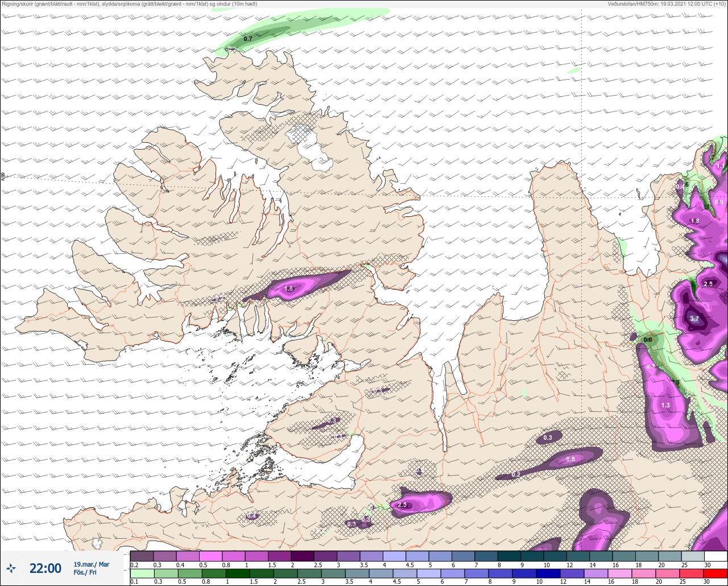Click the 1.3 precipitation value on the map
Image resolution: width=728 pixels, height=586 pixels.
pyautogui.click(x=665, y=405)
